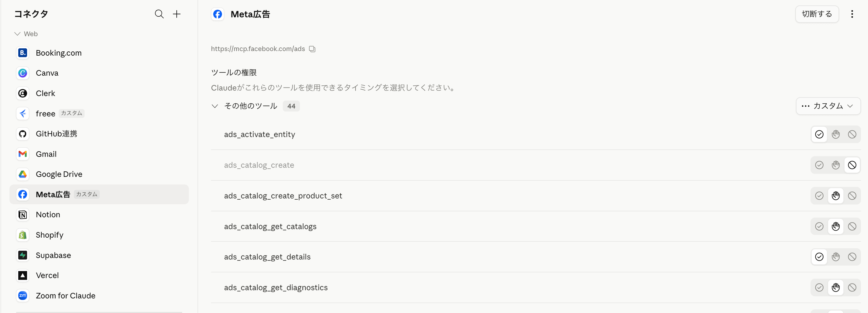This screenshot has width=868, height=313.
Task: Block ads_catalog_get_details tool
Action: point(852,257)
